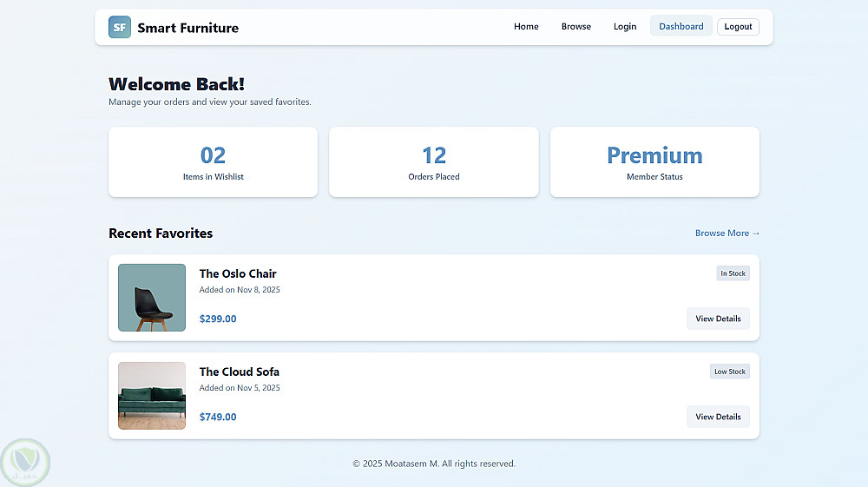Go to the Home page

(x=526, y=27)
